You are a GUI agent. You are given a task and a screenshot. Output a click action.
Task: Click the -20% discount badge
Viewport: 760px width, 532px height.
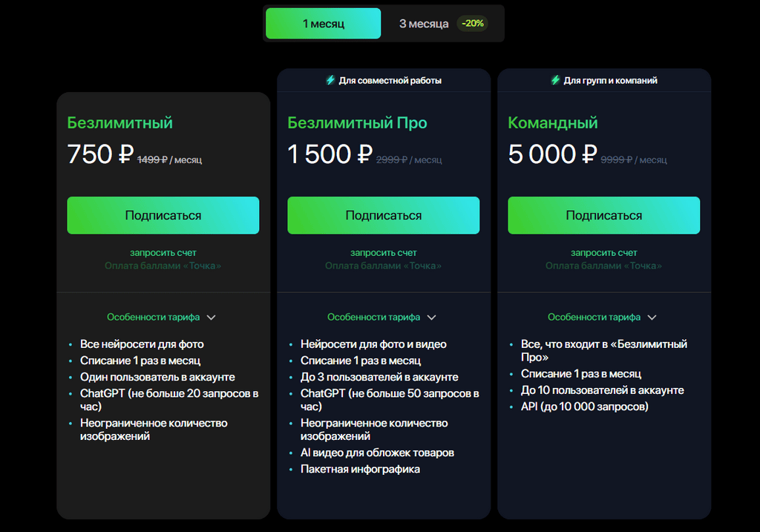(x=473, y=23)
